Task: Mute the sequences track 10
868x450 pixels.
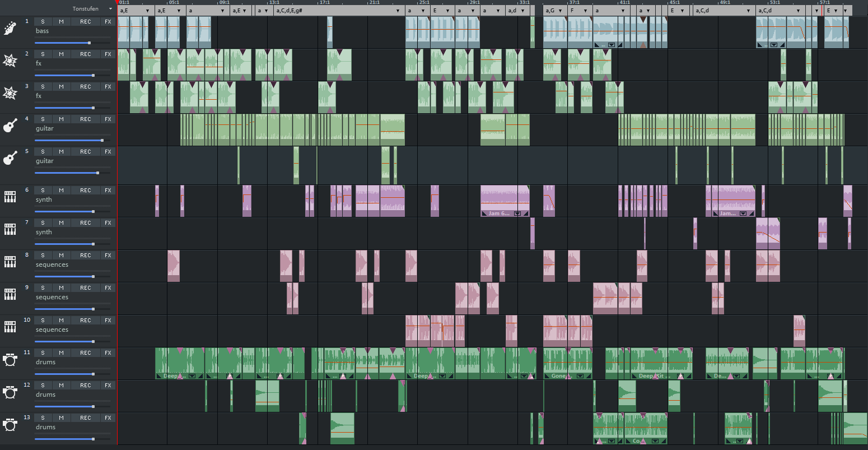Action: [61, 321]
